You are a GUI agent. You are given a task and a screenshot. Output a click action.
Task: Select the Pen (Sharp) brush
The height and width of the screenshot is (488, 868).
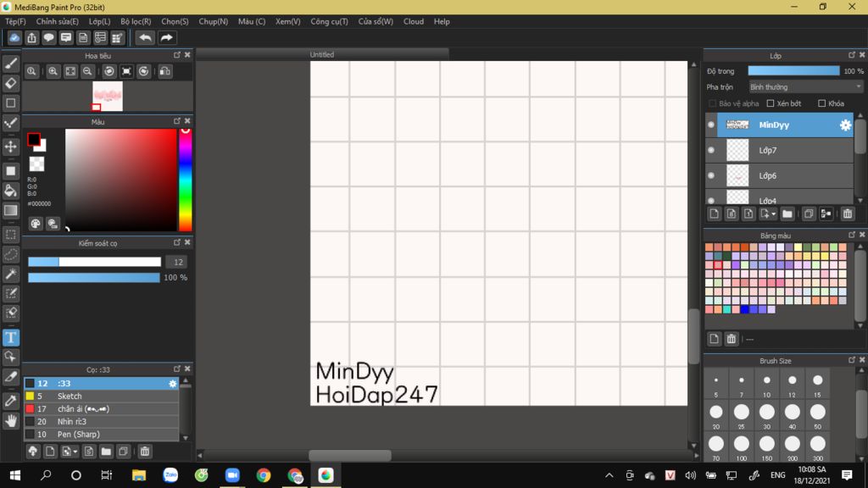tap(102, 435)
